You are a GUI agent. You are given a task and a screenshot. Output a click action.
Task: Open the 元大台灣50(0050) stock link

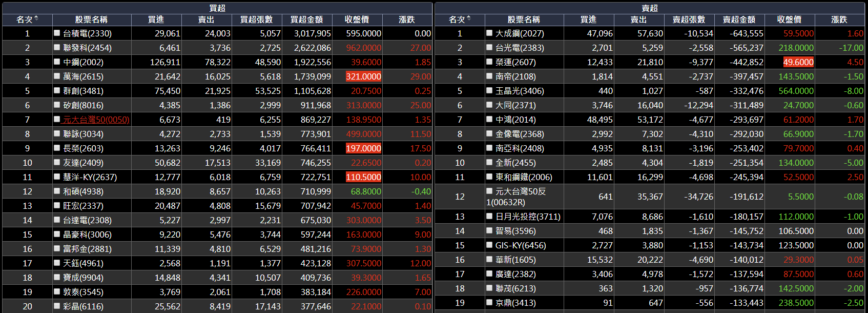coord(96,120)
